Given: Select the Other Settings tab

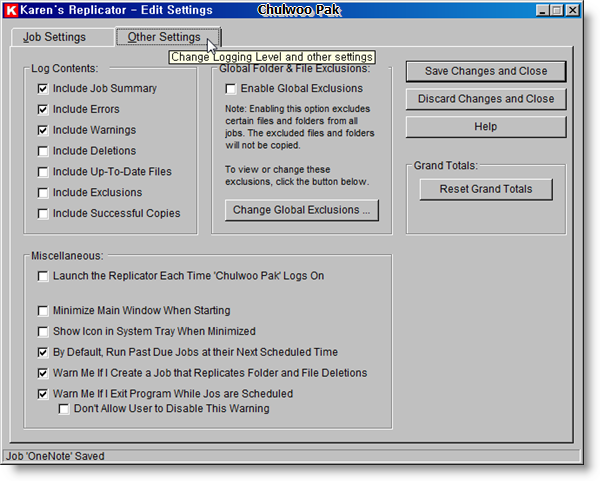Looking at the screenshot, I should click(168, 37).
